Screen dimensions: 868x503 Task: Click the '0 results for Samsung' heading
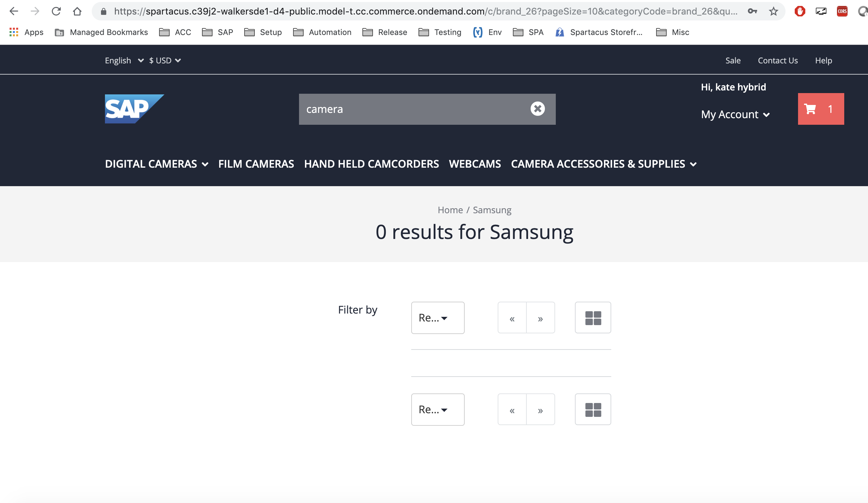[x=474, y=232]
